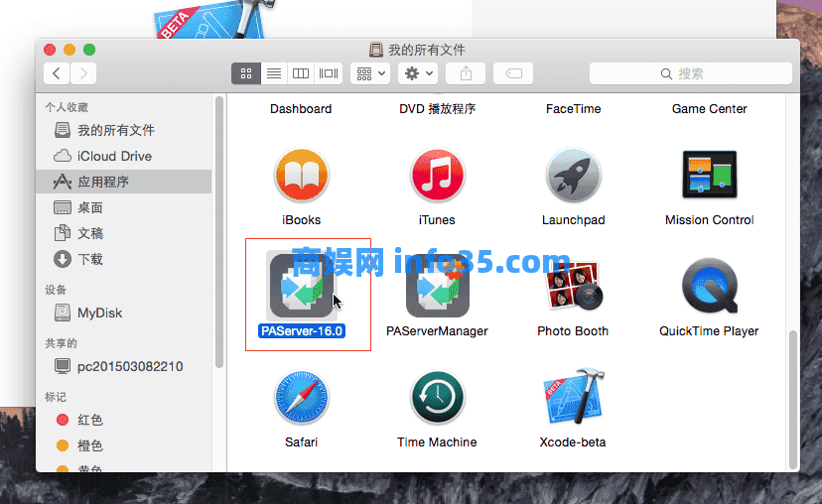Open shared computer pc201503082210

click(124, 366)
